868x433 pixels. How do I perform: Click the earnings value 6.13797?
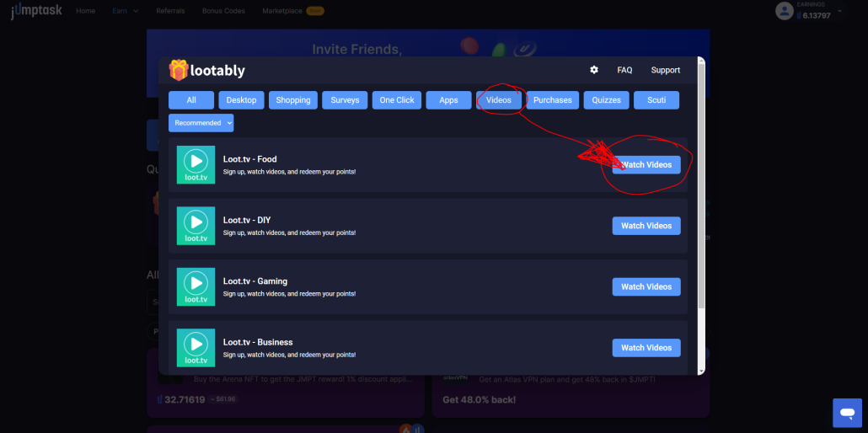click(x=817, y=15)
